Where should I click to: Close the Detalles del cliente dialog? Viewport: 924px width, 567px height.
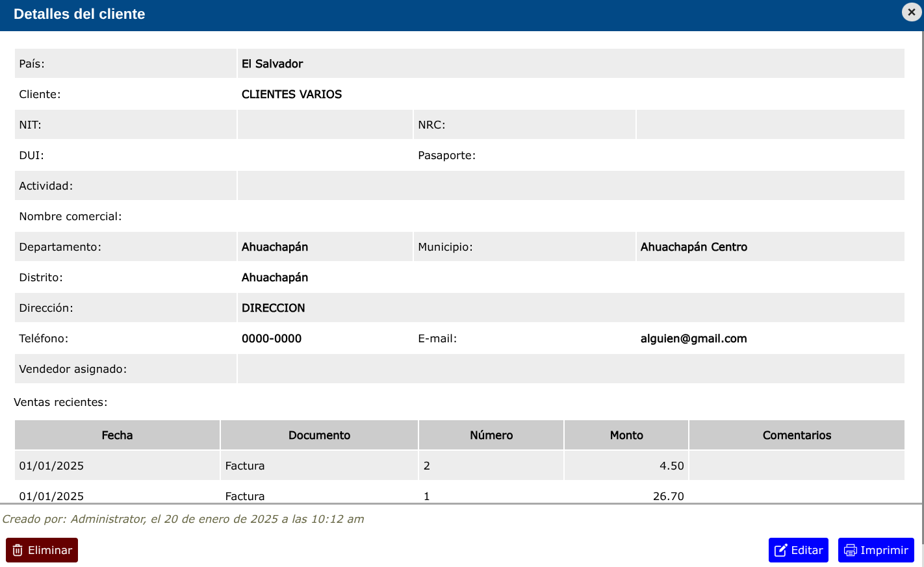tap(912, 12)
